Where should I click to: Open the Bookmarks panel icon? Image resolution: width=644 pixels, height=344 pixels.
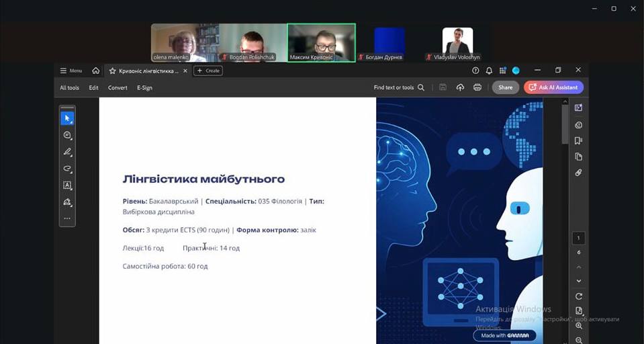coord(578,140)
